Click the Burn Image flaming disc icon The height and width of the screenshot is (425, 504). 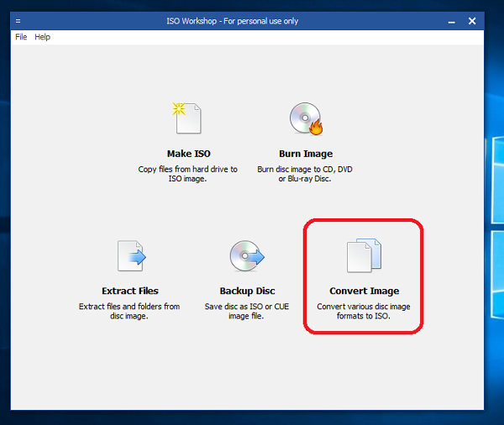click(x=306, y=118)
